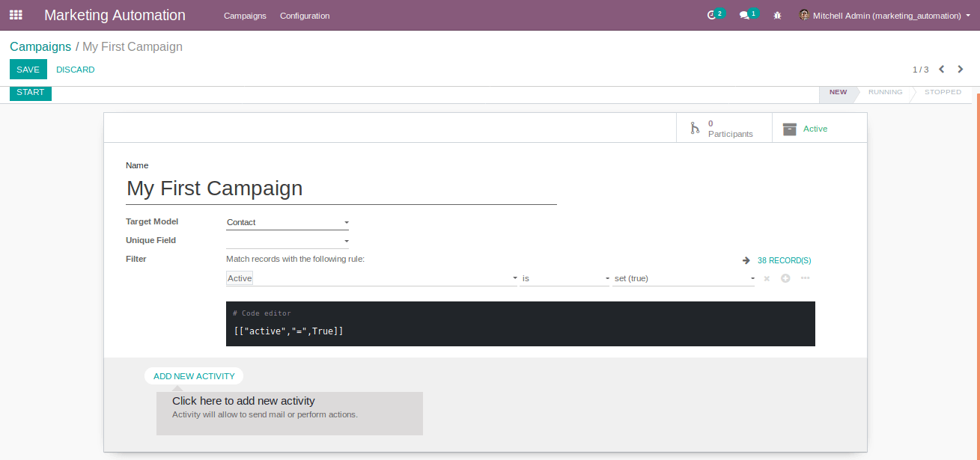
Task: Open the apps grid menu icon
Action: [16, 15]
